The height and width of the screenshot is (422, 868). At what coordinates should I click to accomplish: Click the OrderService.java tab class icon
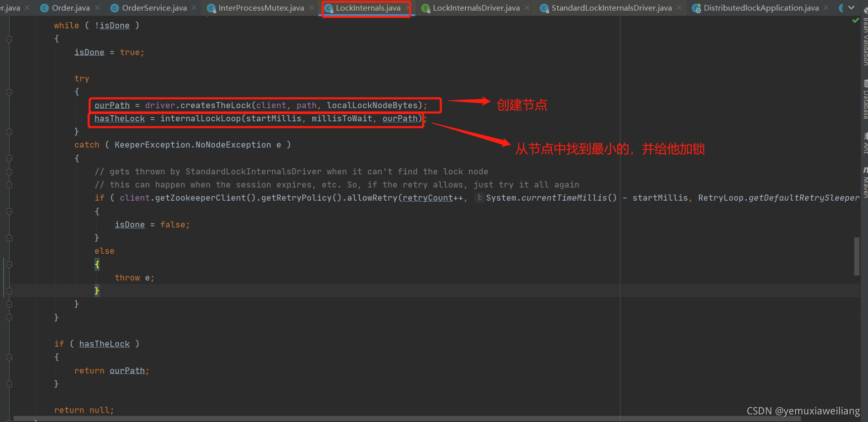pos(115,8)
